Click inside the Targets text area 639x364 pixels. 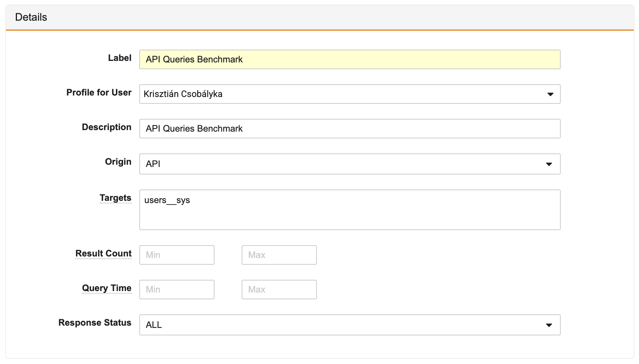(349, 210)
